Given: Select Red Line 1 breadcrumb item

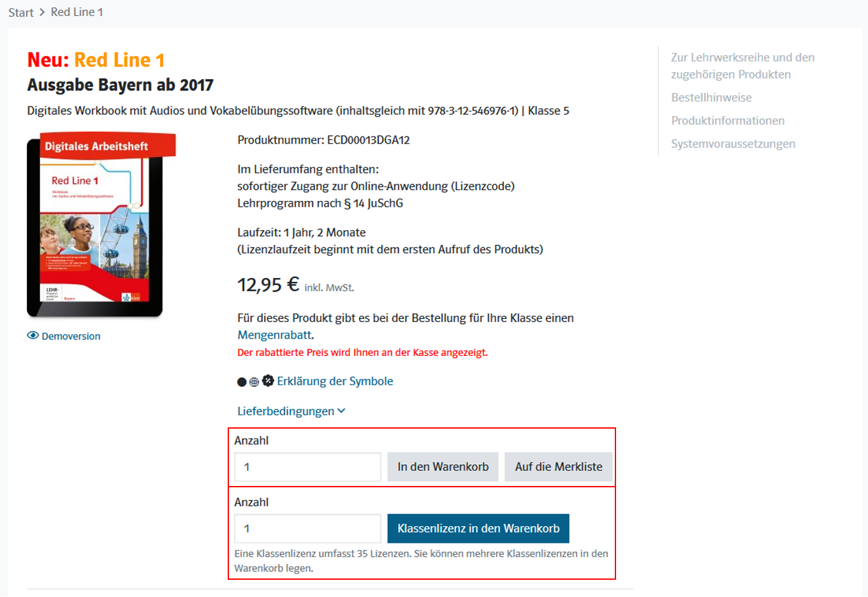Looking at the screenshot, I should [77, 12].
